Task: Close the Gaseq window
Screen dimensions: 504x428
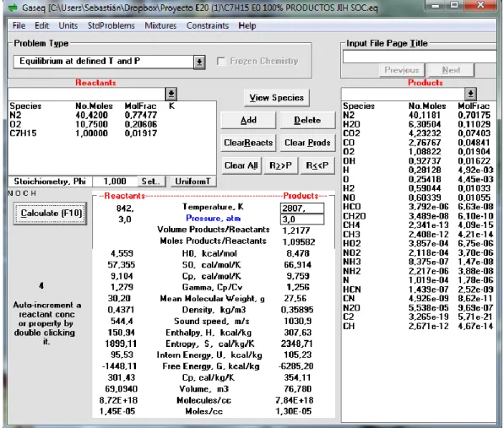Action: (x=480, y=5)
